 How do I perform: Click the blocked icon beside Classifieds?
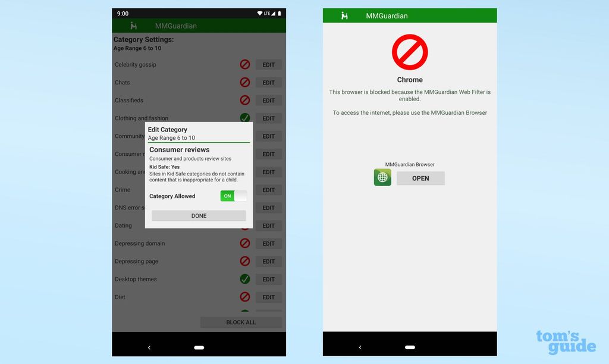pos(244,100)
